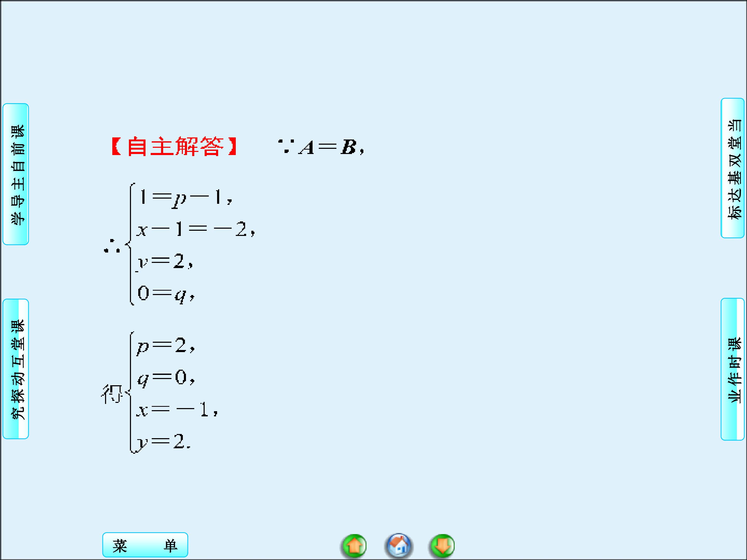
Task: Switch to the 课前自主导学 side tab
Action: [16, 174]
